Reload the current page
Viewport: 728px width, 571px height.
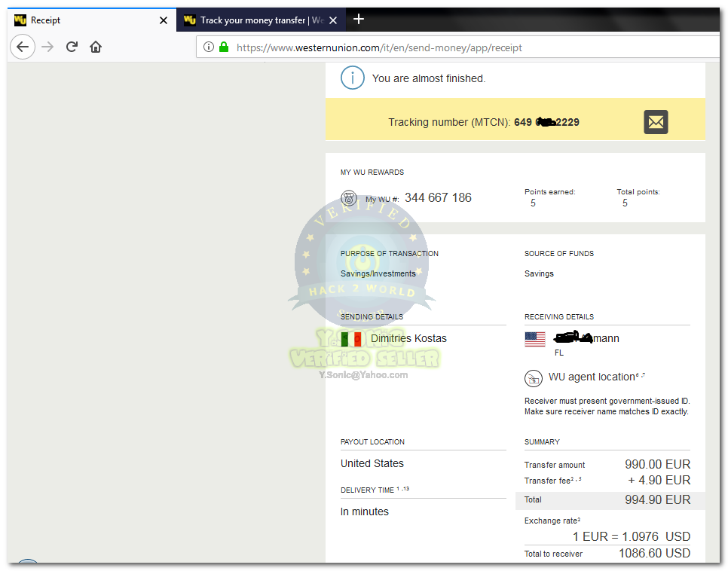(72, 47)
